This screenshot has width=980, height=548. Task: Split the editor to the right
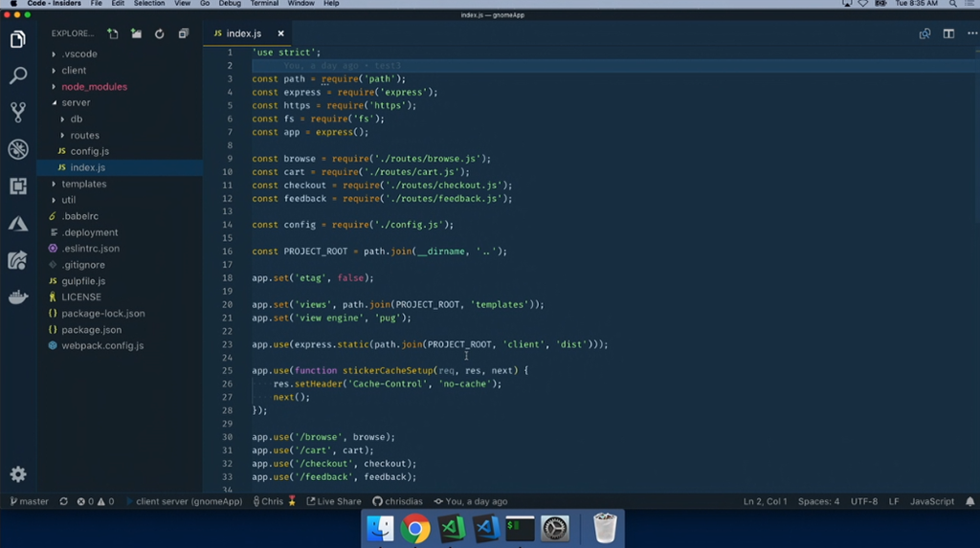coord(948,33)
